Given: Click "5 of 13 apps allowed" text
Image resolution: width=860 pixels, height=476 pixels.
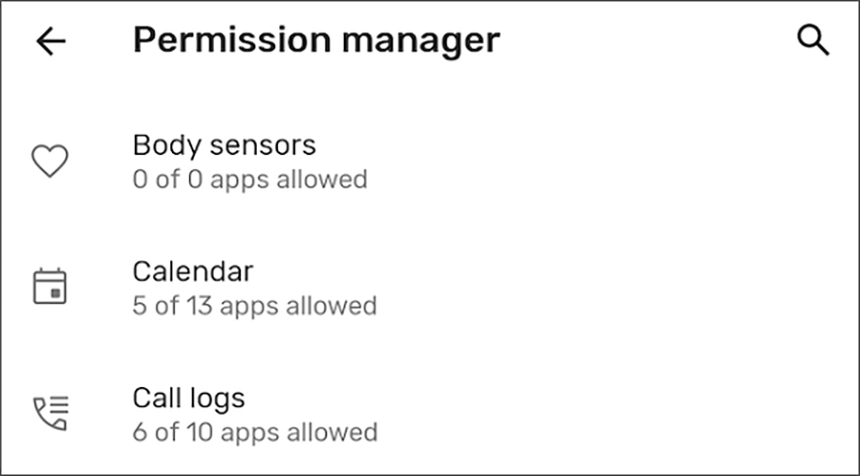Looking at the screenshot, I should pyautogui.click(x=254, y=306).
